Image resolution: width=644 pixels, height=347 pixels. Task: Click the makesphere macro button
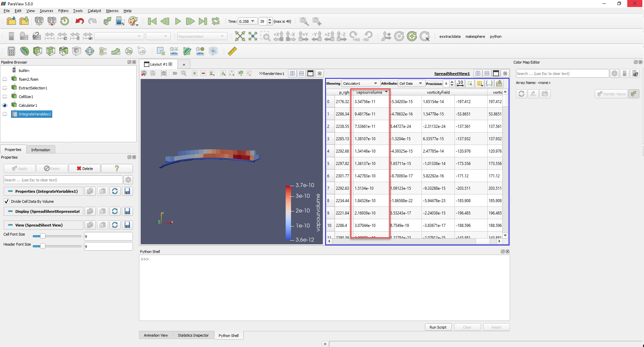tap(475, 36)
